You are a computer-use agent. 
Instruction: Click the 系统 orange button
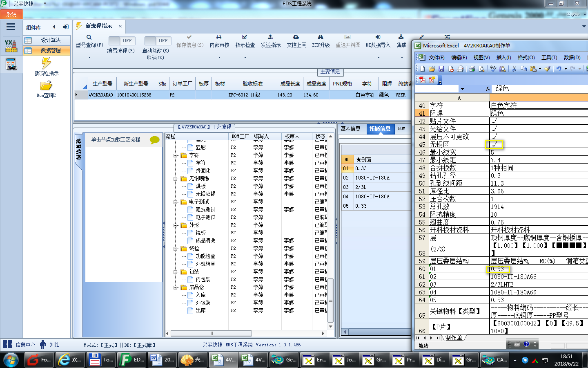[x=11, y=14]
